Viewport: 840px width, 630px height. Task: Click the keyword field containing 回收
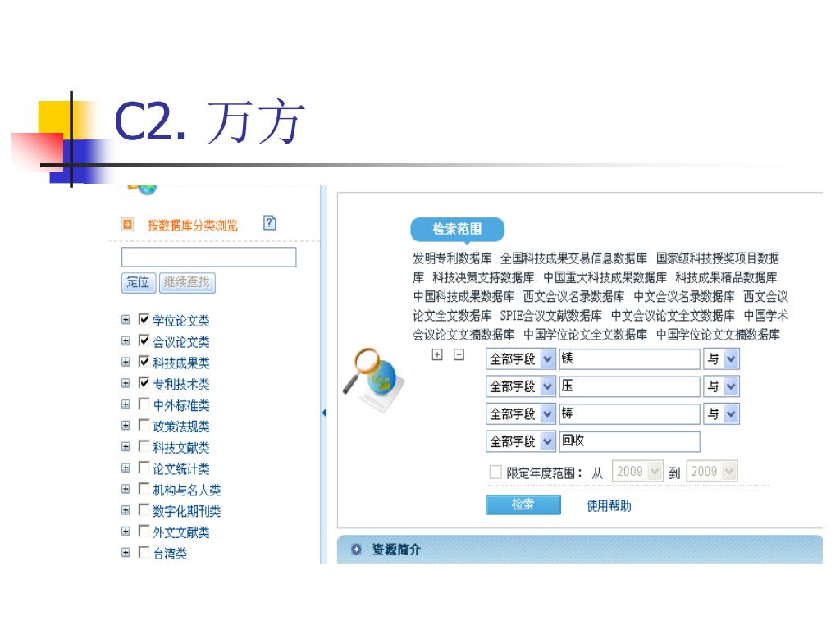coord(629,441)
